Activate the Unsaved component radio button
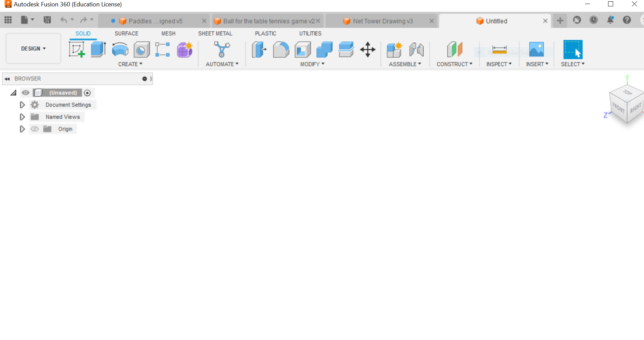Screen dimensions: 644x340 point(88,93)
